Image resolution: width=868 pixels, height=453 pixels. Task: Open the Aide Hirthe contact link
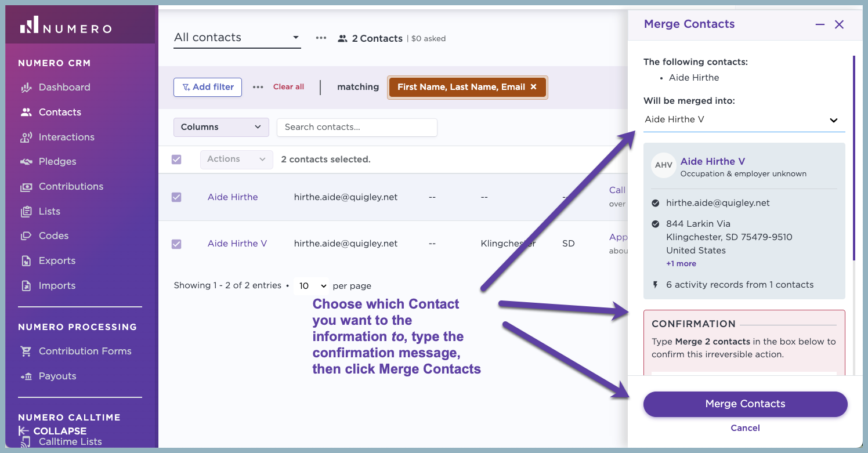[x=233, y=197]
